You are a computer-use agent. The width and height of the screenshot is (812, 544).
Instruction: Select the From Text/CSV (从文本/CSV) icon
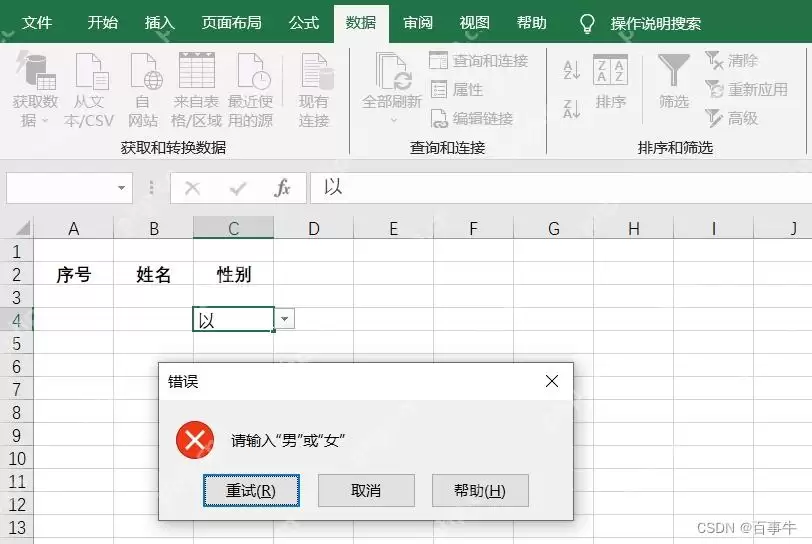[x=92, y=71]
